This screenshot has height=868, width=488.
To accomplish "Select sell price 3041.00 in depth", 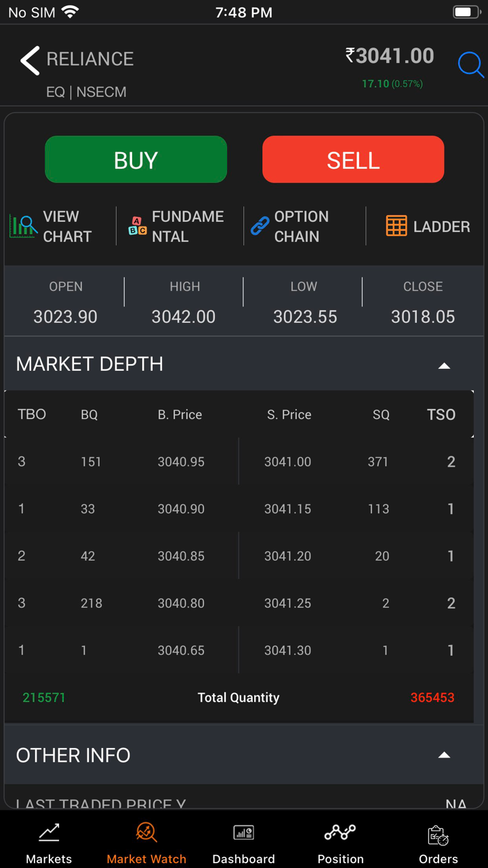I will coord(287,462).
